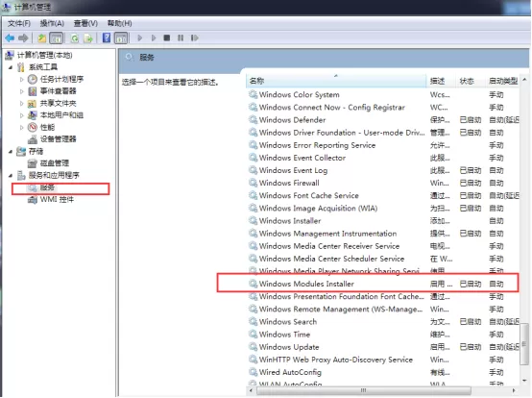Select 磁盘管理 in the tree

coord(55,163)
